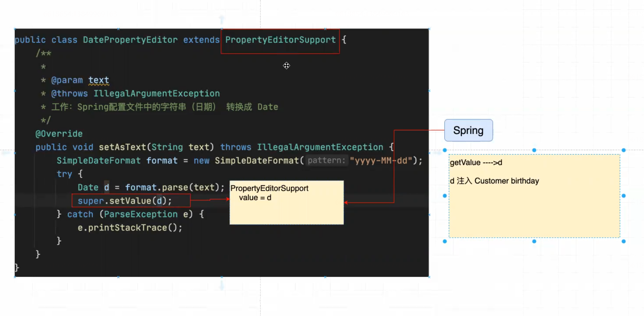
Task: Grab middle-left handle of getValue box
Action: click(x=445, y=196)
